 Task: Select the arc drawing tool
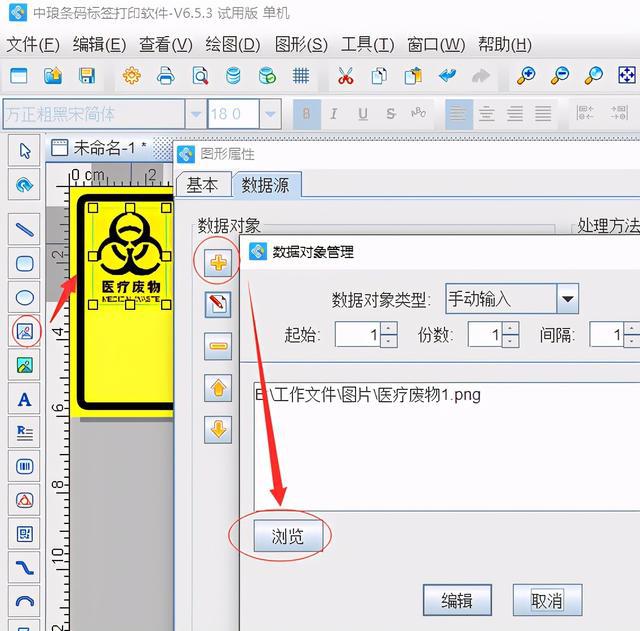coord(24,602)
